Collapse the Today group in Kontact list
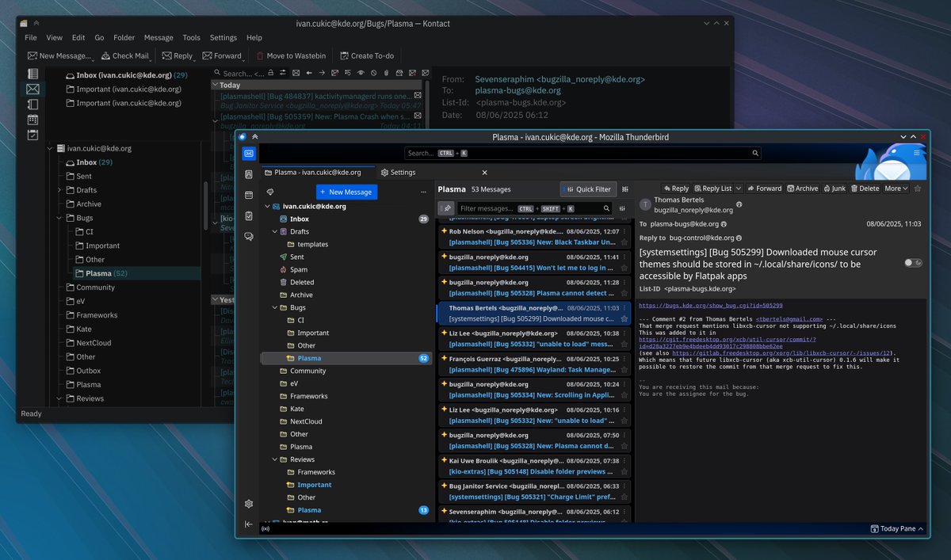 click(x=215, y=85)
